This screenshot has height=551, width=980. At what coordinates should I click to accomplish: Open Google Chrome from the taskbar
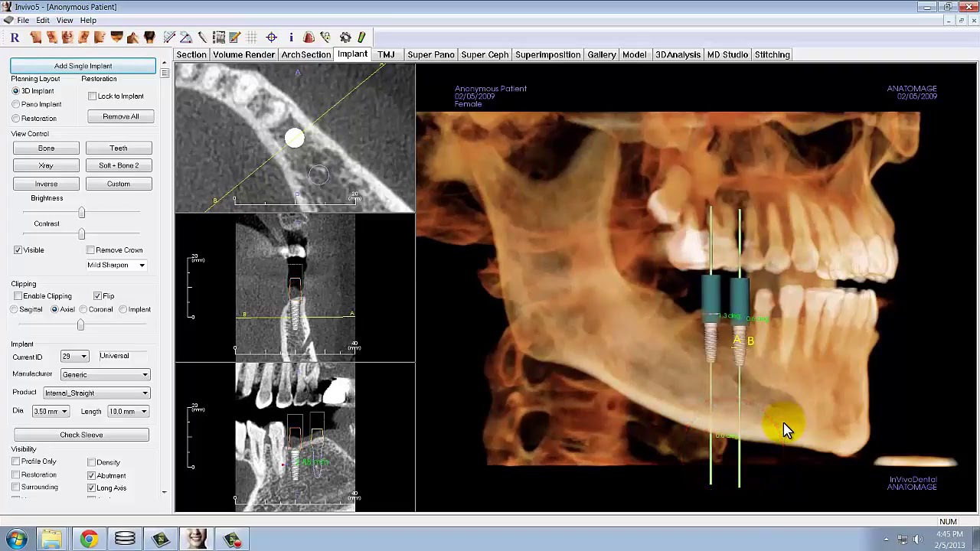(x=89, y=540)
